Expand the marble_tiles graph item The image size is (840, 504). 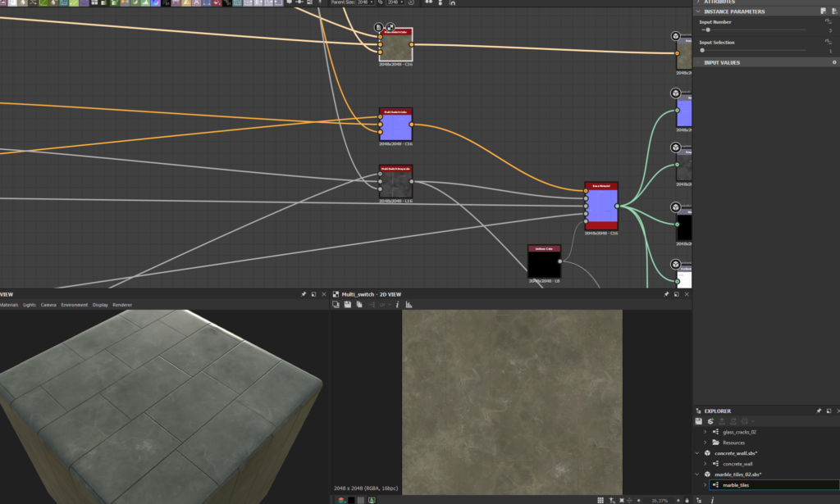tap(705, 484)
